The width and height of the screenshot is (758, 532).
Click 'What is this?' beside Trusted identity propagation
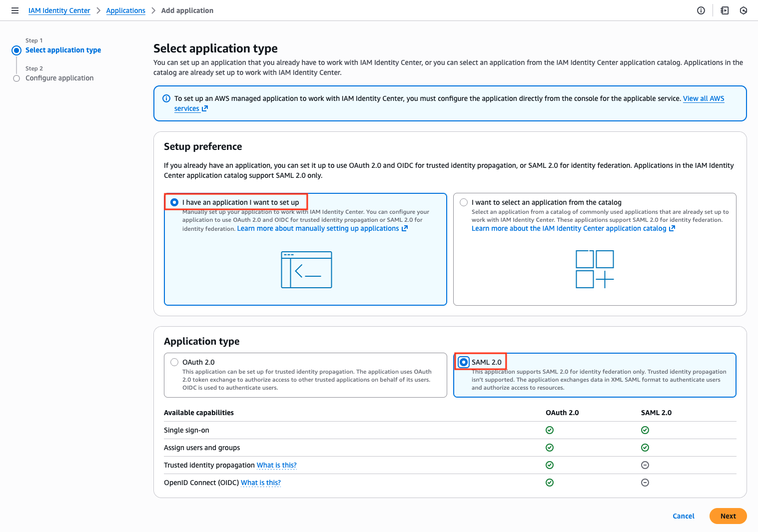click(277, 465)
